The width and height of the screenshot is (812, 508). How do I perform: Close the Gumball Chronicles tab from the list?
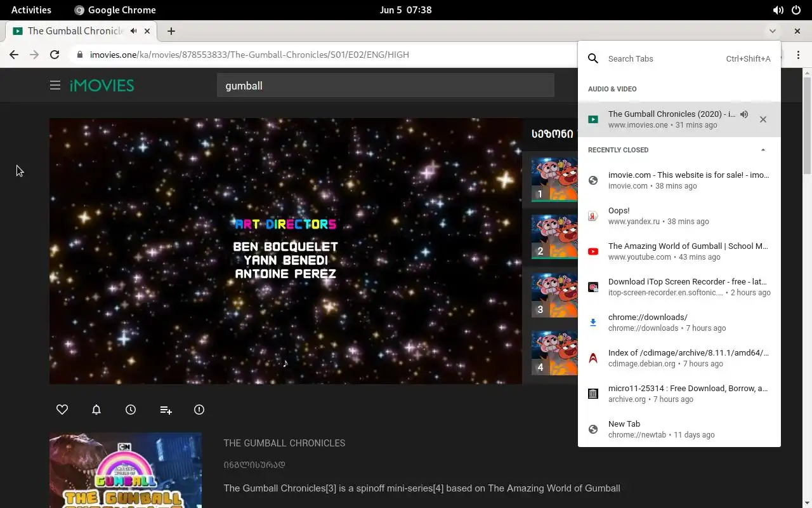(763, 119)
